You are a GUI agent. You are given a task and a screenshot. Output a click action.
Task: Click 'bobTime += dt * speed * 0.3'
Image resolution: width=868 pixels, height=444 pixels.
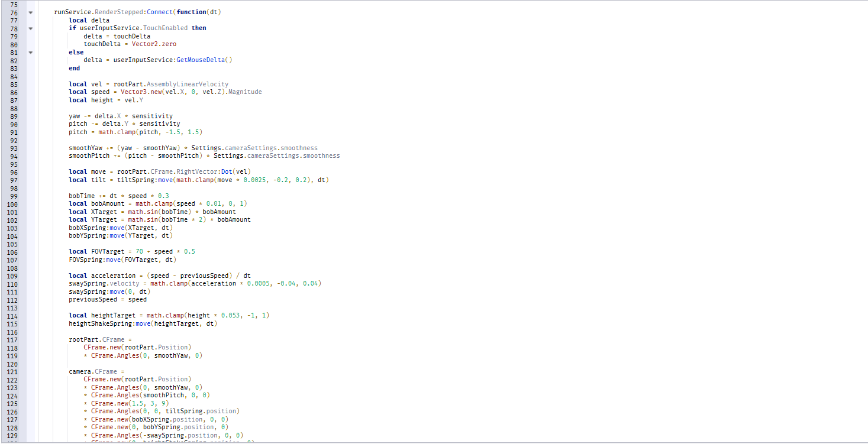(x=119, y=196)
